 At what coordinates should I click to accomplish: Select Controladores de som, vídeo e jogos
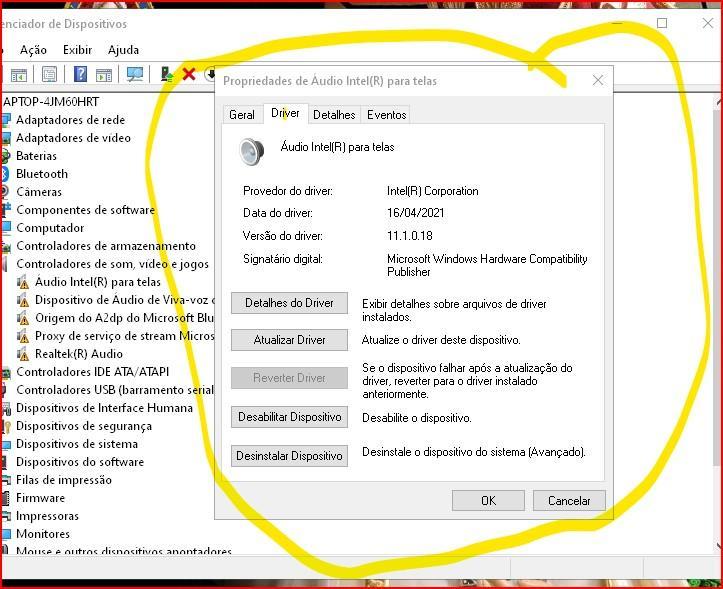(113, 264)
